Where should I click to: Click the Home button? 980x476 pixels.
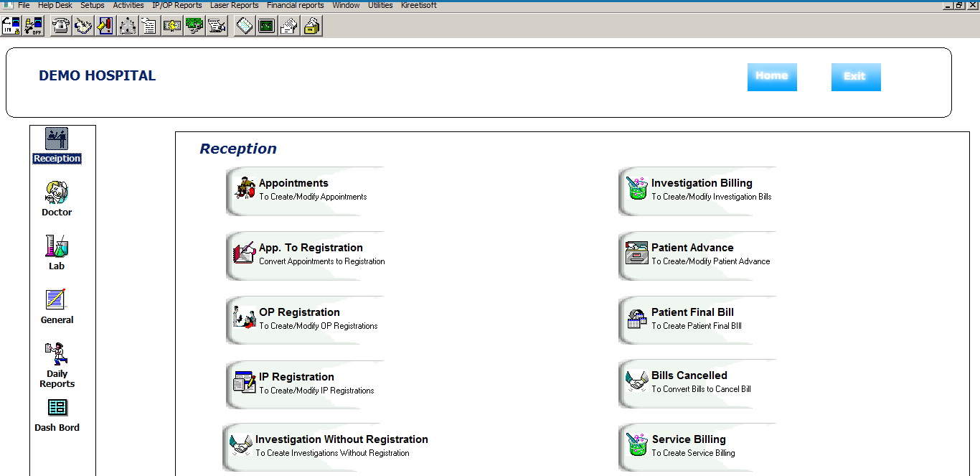coord(772,76)
